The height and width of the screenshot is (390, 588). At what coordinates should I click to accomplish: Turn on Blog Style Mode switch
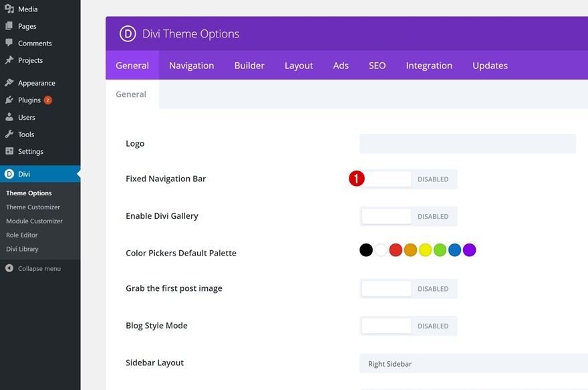(x=408, y=326)
